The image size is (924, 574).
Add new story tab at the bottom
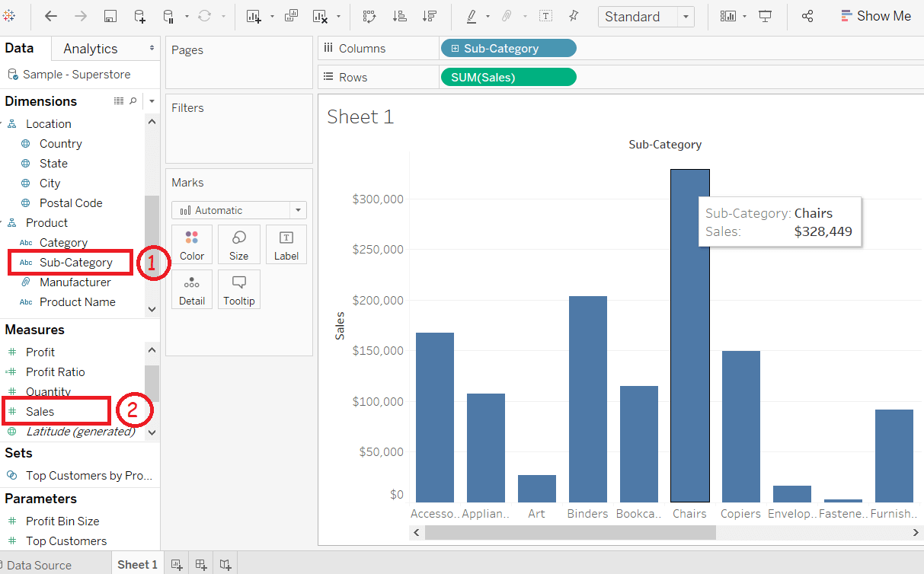tap(225, 564)
